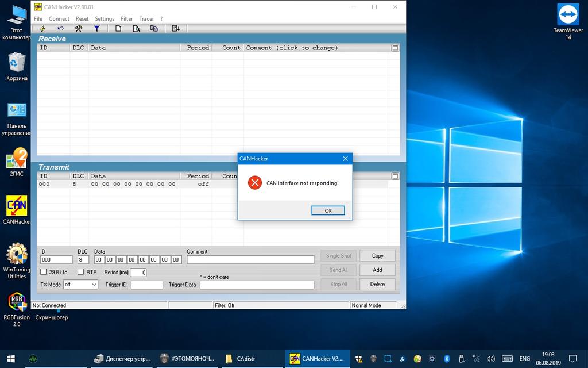The width and height of the screenshot is (588, 368).
Task: Click the blue undo-arrow reset toolbar icon
Action: coord(60,28)
